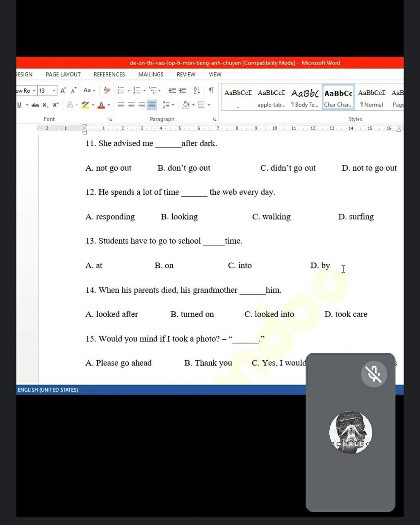Expand the Paragraph dialog launcher
Screen dimensions: 420x525
(x=215, y=119)
